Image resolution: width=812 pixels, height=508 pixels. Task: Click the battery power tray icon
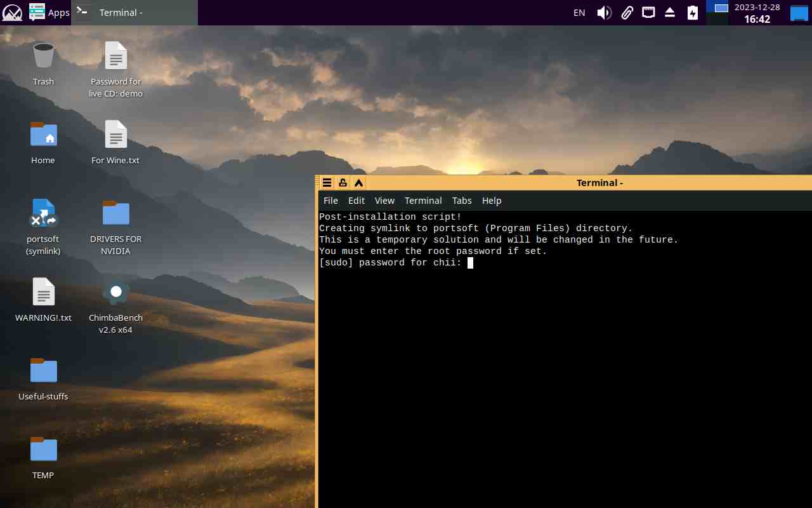click(693, 13)
